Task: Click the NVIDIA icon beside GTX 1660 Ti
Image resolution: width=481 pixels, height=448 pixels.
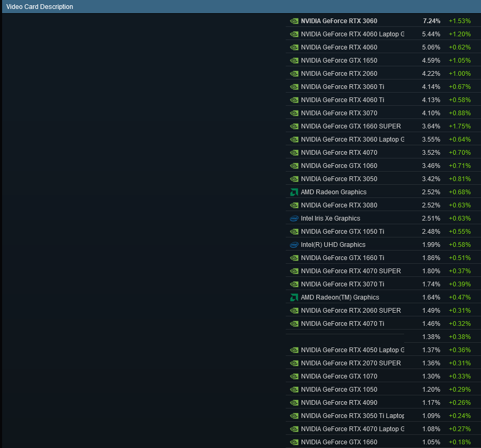Action: (294, 258)
